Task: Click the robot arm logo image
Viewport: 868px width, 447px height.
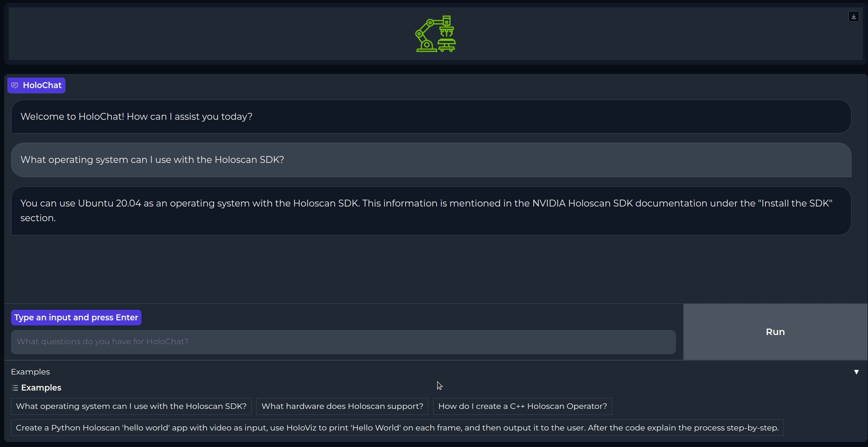Action: tap(435, 34)
